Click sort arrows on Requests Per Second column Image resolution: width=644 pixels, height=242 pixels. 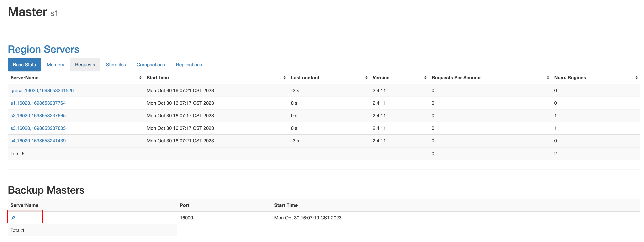548,78
